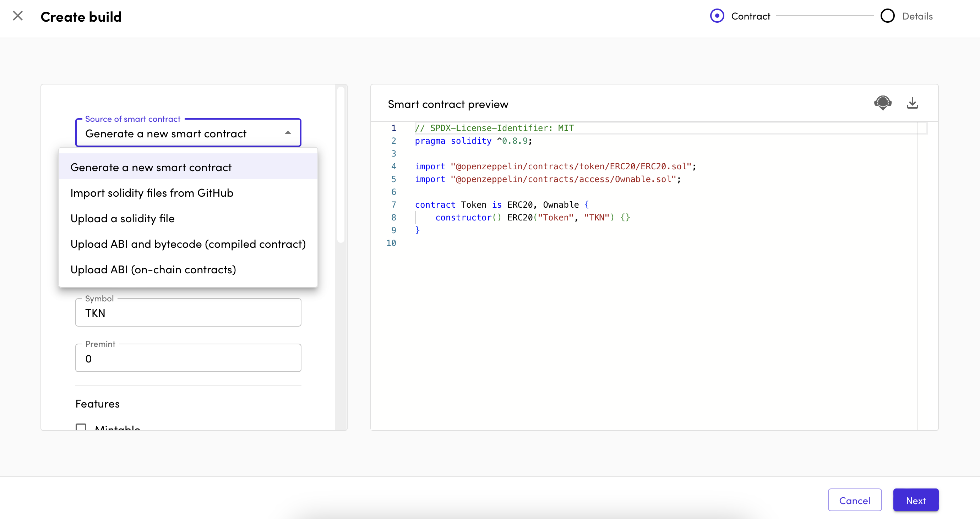Cancel the build creation
Image resolution: width=980 pixels, height=519 pixels.
point(854,501)
